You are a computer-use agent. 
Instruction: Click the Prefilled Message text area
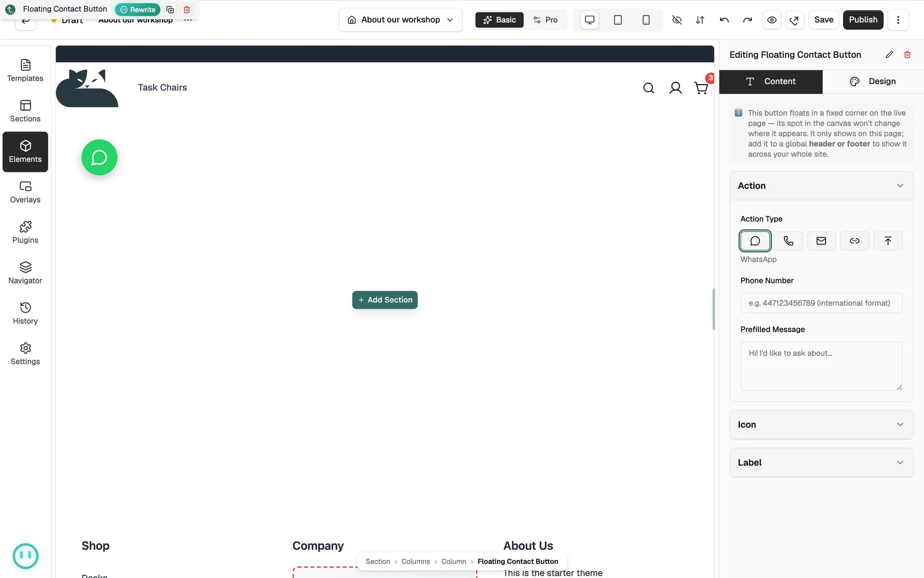(x=821, y=367)
